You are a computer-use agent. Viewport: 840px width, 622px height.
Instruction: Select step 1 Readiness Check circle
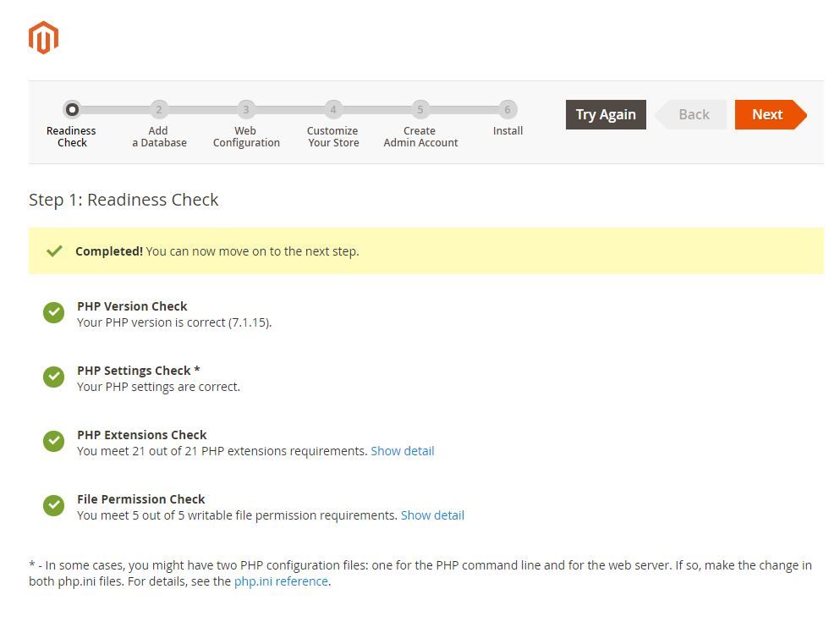[72, 109]
